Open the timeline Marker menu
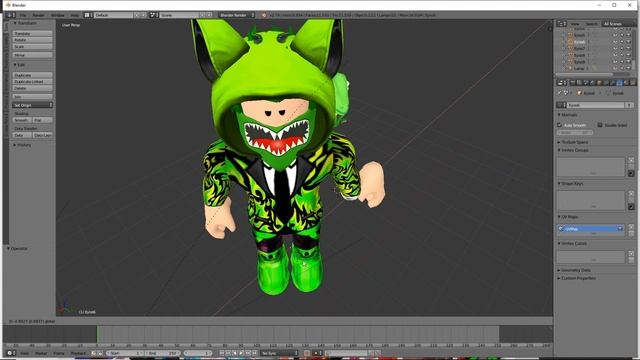This screenshot has height=360, width=640. pyautogui.click(x=41, y=353)
